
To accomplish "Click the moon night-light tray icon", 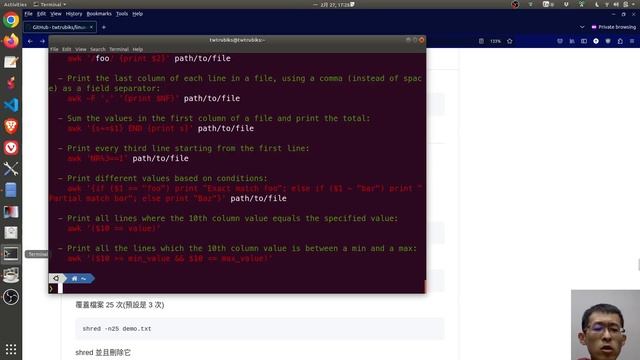I will pos(597,4).
